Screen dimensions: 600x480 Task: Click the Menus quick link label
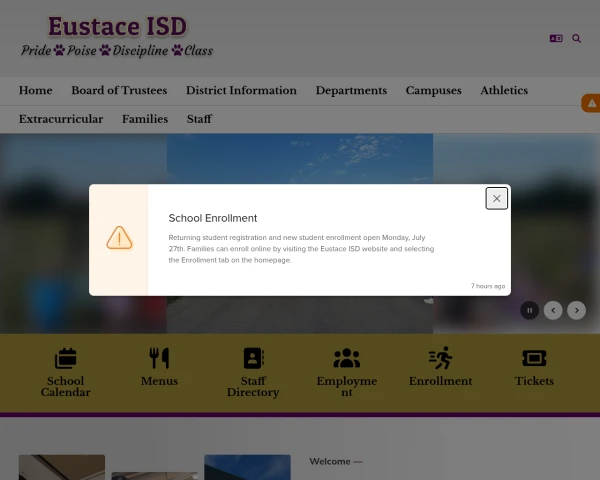159,381
